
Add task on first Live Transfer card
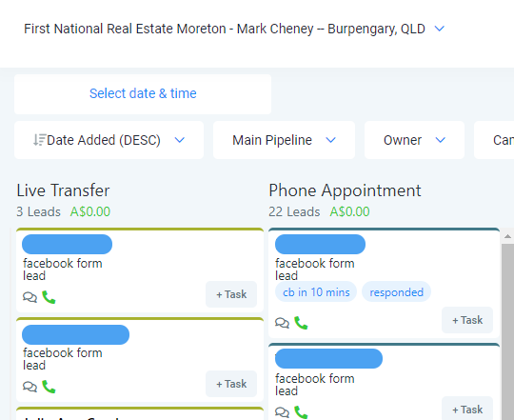tap(231, 294)
